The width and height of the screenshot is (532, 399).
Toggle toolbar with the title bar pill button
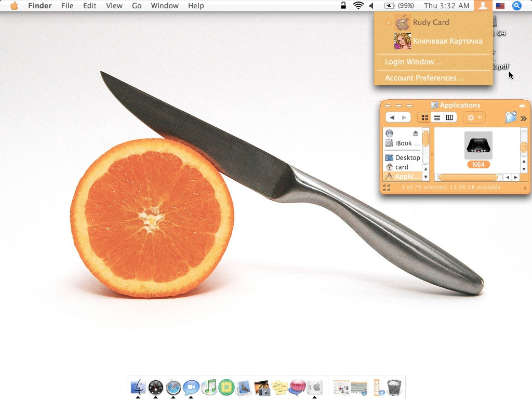tap(522, 106)
